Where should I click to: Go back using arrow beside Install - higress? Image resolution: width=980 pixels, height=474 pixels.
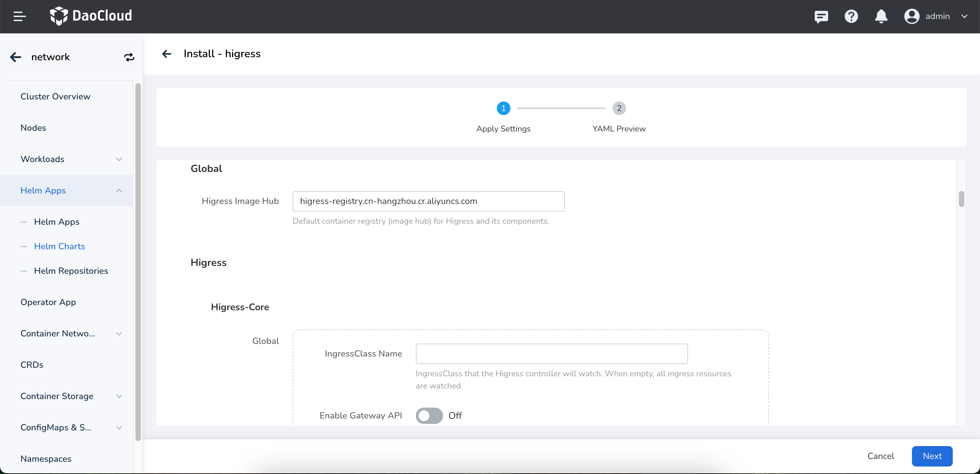[x=167, y=54]
